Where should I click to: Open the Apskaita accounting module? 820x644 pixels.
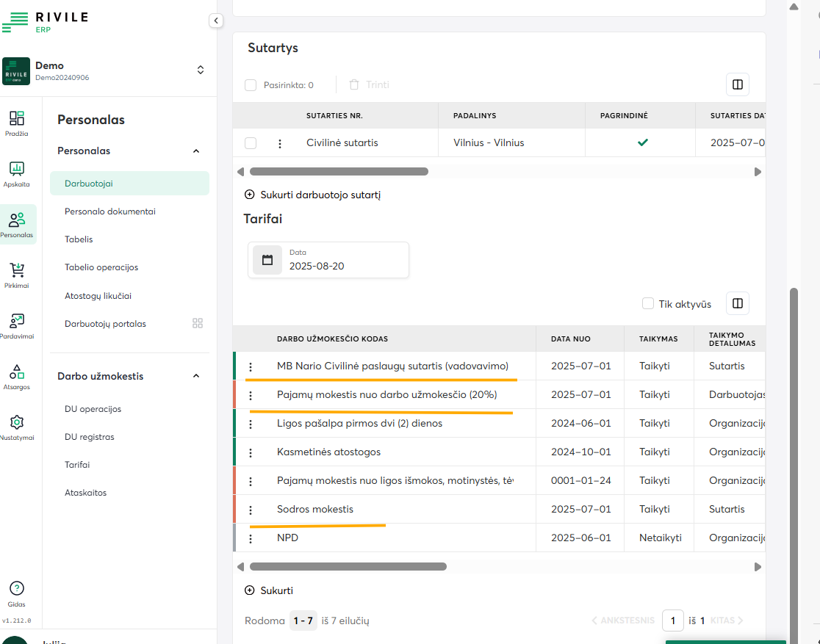coord(16,173)
